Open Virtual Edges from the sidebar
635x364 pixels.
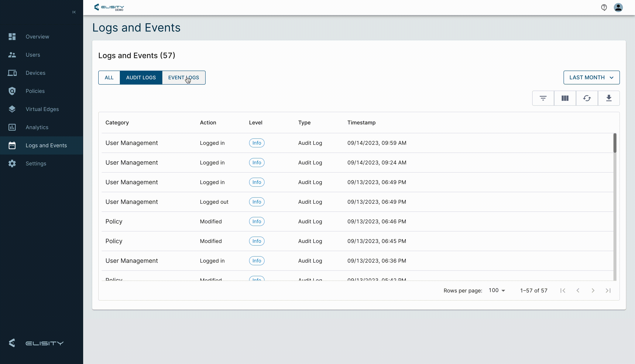42,109
